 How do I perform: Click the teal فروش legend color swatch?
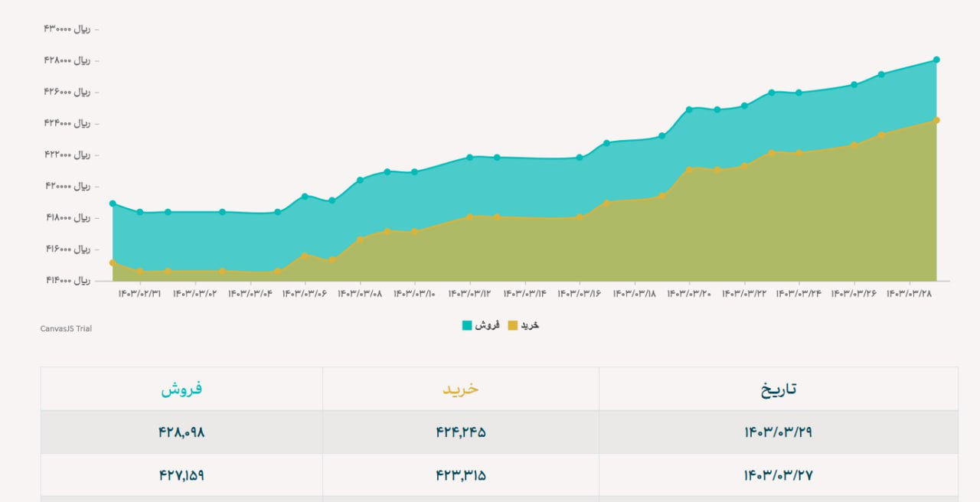[x=467, y=325]
